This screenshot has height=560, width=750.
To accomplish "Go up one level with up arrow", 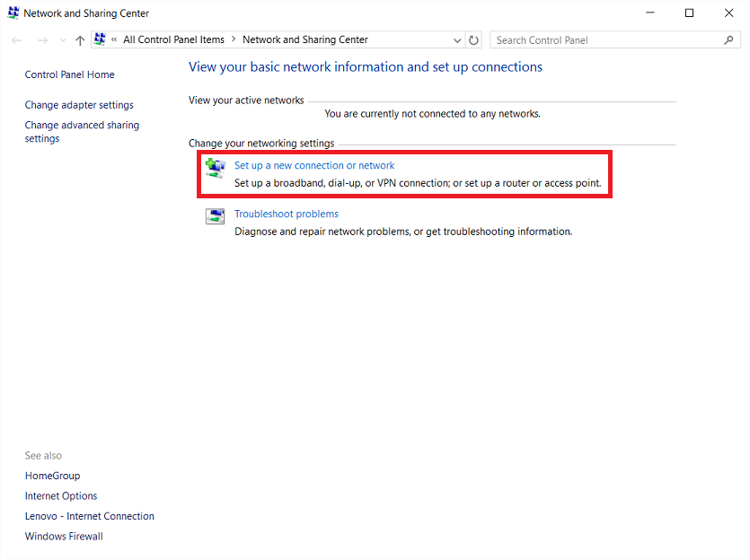I will pyautogui.click(x=80, y=40).
